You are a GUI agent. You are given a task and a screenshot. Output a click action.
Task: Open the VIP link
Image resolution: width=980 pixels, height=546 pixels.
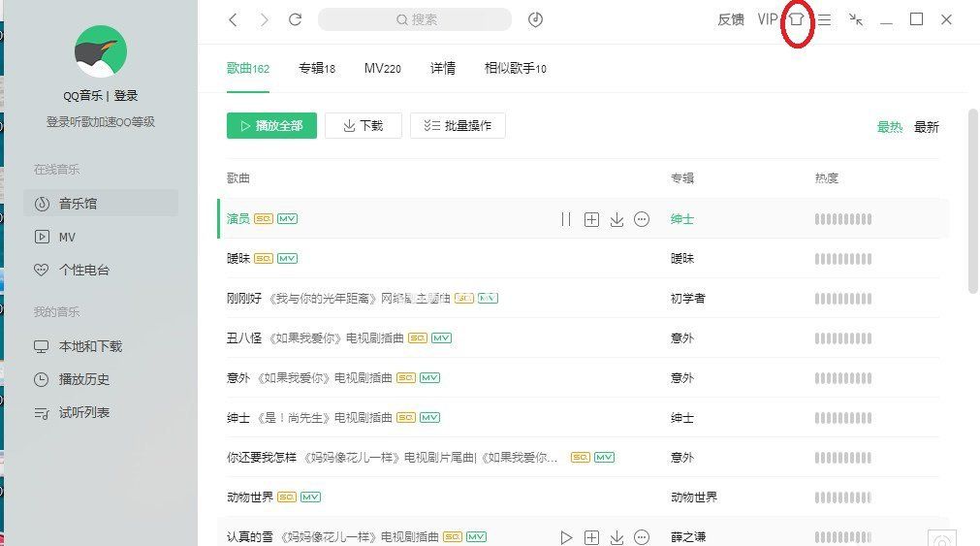[x=767, y=19]
